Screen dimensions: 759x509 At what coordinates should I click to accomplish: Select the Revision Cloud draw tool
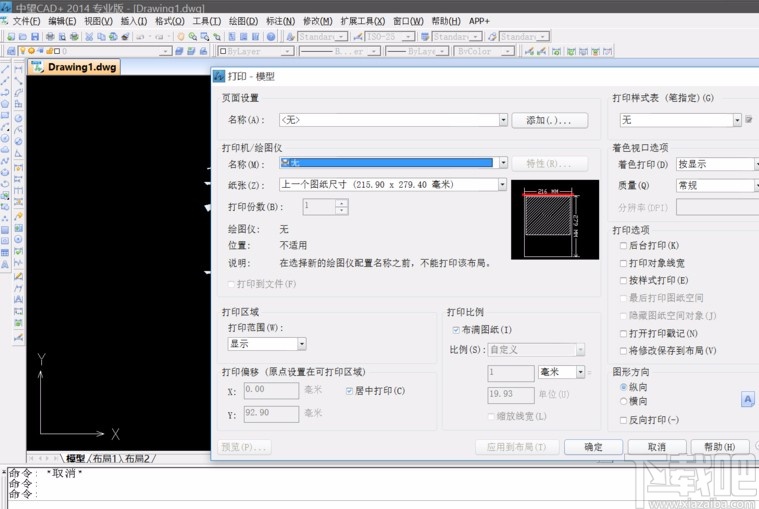pos(5,150)
